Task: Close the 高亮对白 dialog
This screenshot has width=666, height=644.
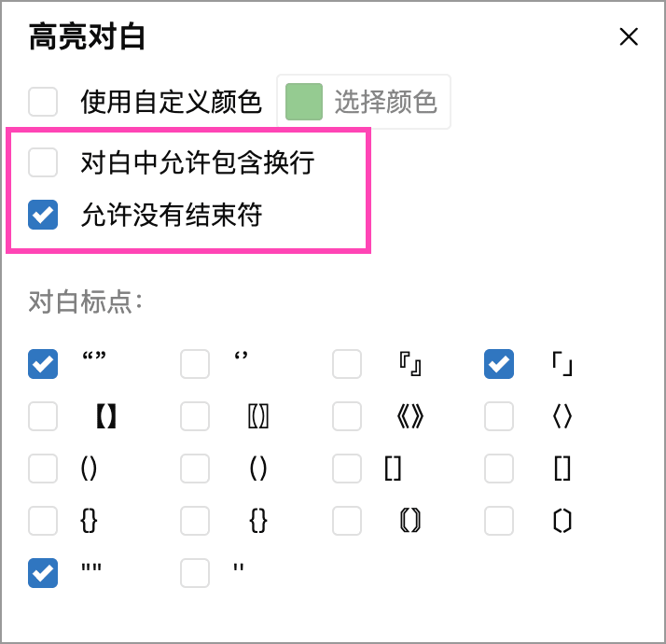Action: [629, 37]
